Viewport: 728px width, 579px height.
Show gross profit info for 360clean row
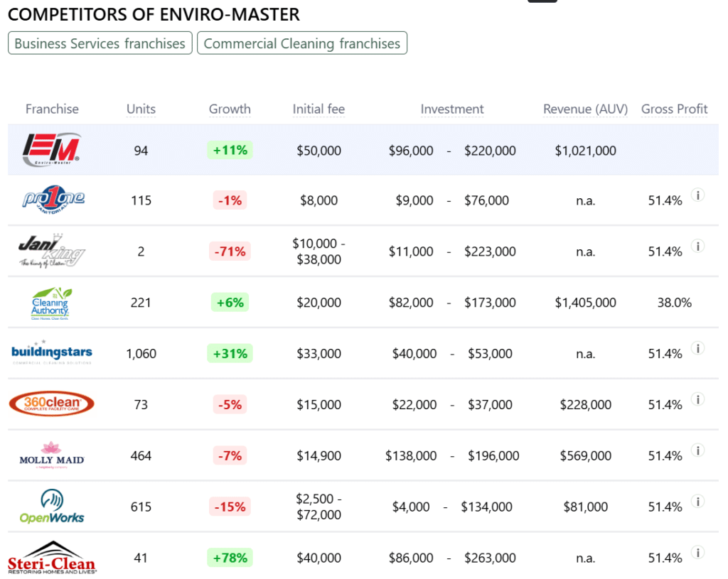(698, 399)
